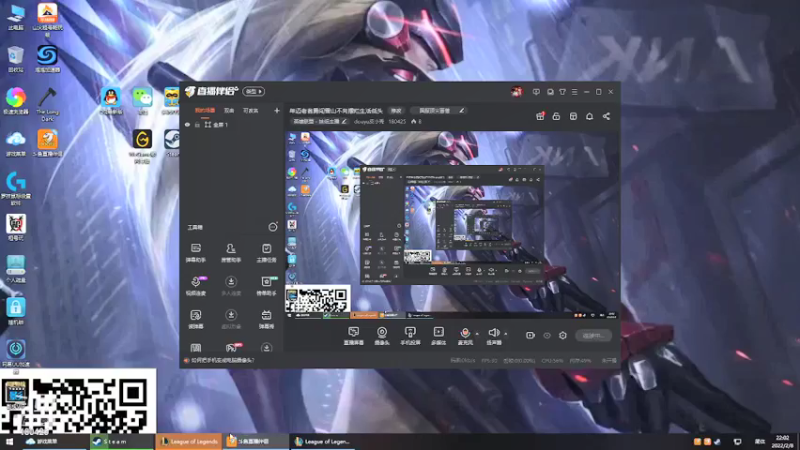Open the customer service headset icon

(550, 92)
